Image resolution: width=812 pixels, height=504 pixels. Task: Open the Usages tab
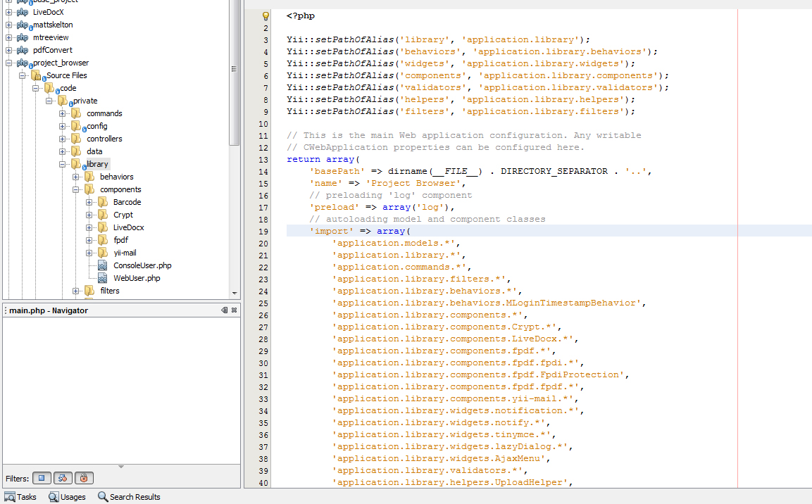point(67,497)
